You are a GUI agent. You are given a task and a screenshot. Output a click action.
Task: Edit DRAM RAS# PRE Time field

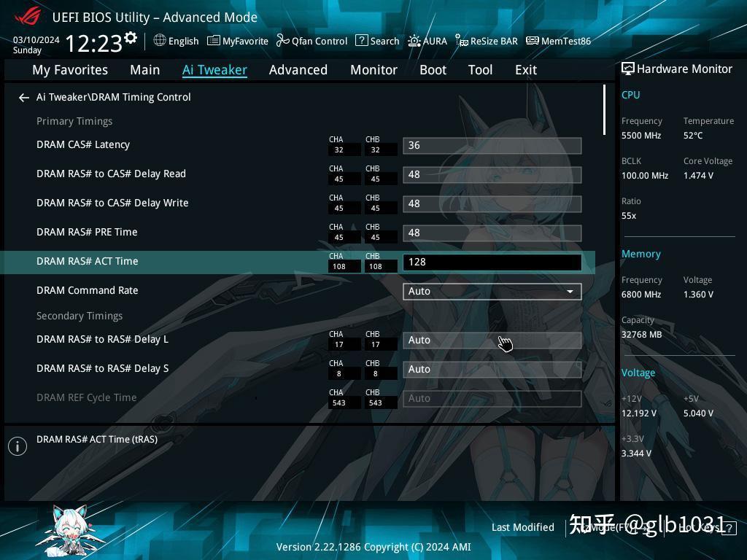tap(492, 233)
